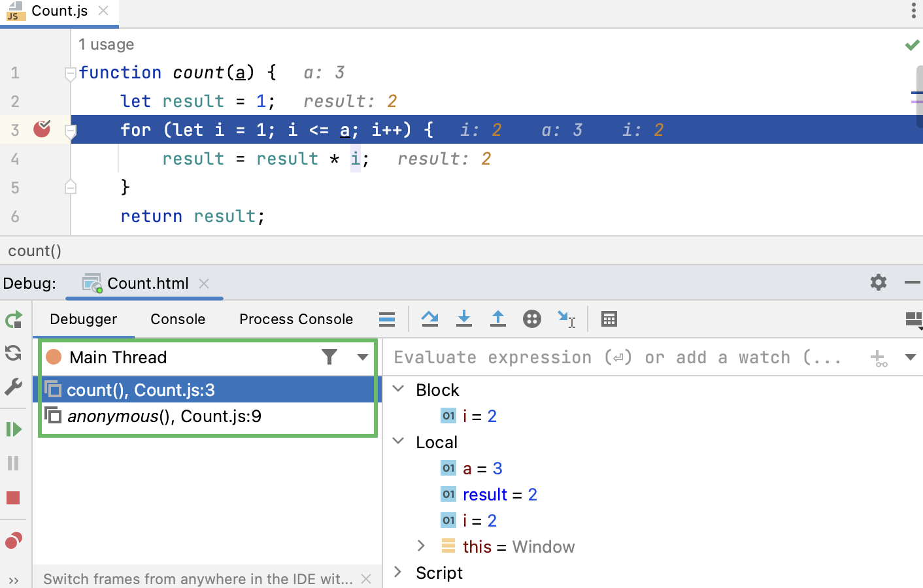Expand the Script variables group

(398, 572)
